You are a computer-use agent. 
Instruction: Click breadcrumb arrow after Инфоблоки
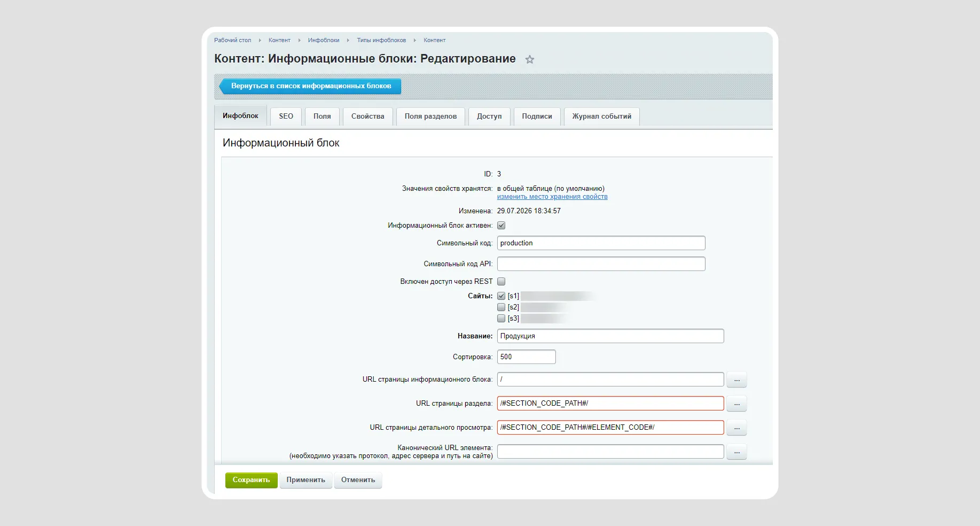click(348, 40)
